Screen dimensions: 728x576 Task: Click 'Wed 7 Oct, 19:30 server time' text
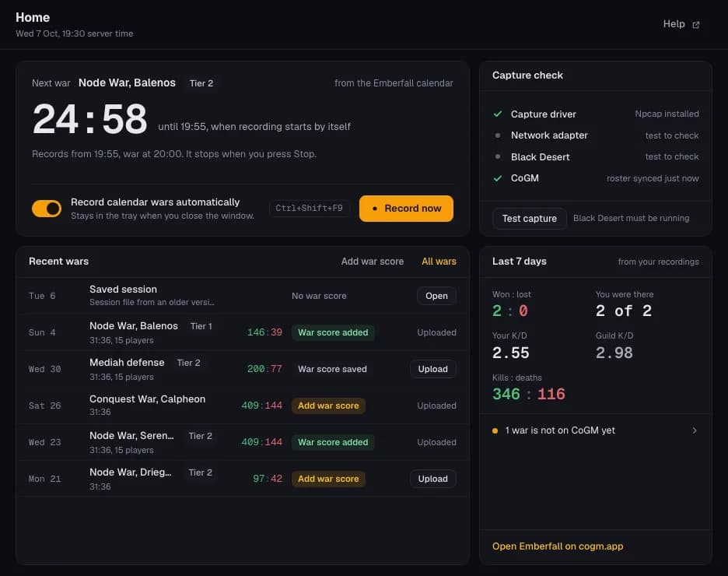(x=75, y=33)
